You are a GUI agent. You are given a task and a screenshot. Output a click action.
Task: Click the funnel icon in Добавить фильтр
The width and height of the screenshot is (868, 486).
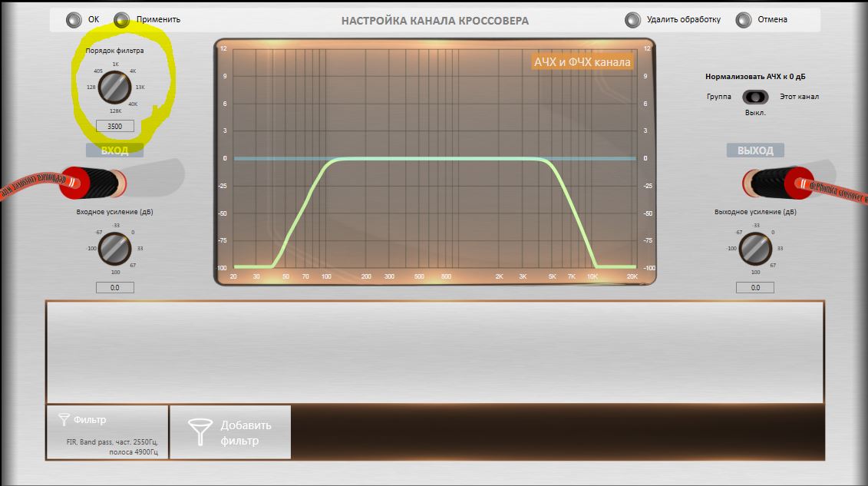200,431
